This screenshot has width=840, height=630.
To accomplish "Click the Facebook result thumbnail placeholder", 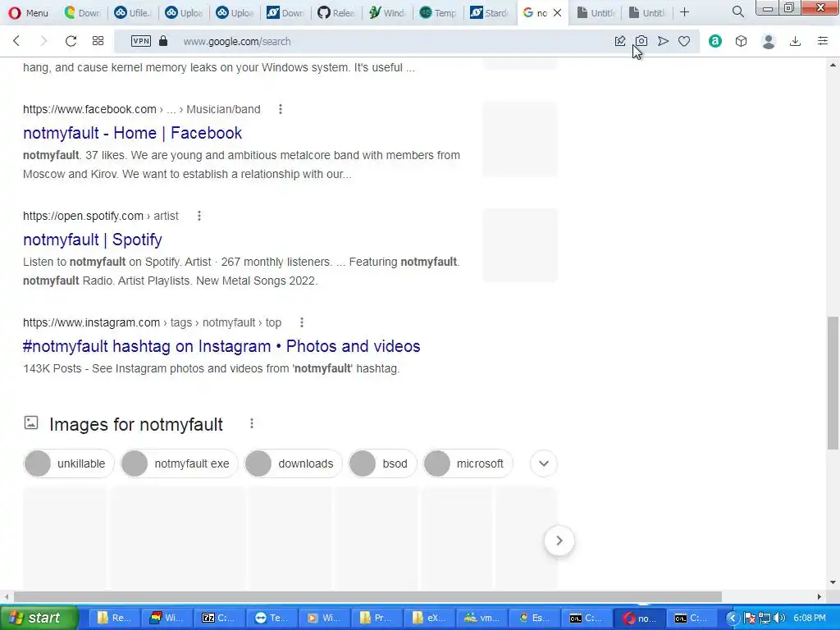I will (520, 139).
